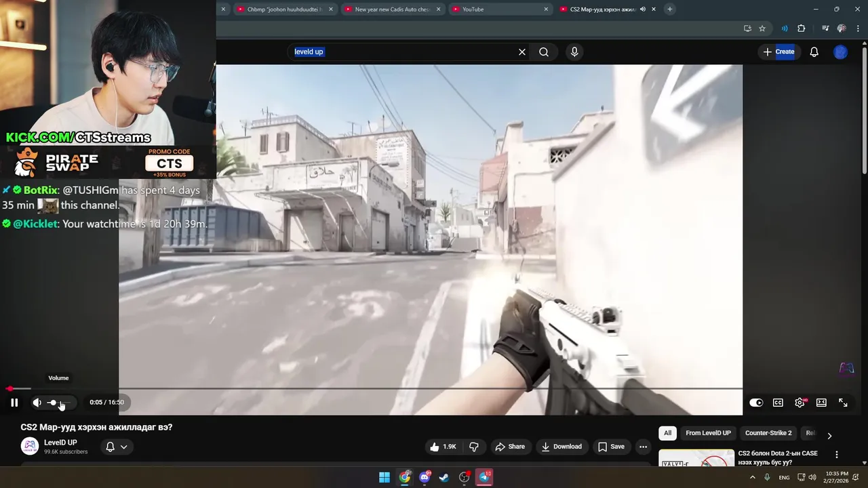Select the 'Counter-Strike 2' chip
The width and height of the screenshot is (868, 488).
768,433
